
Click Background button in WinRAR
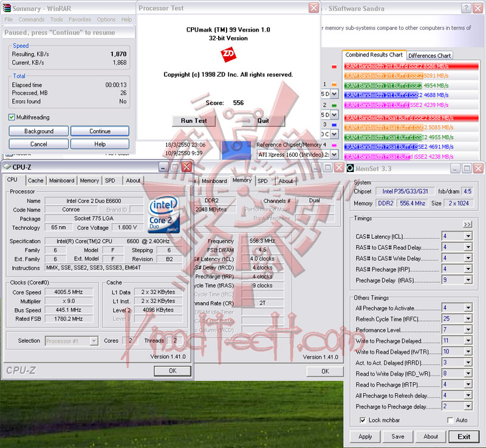39,131
